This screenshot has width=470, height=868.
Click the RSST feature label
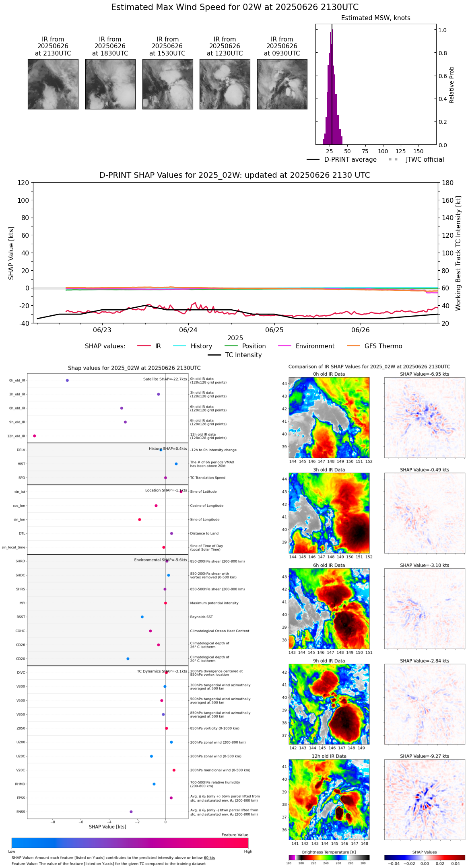coord(21,617)
